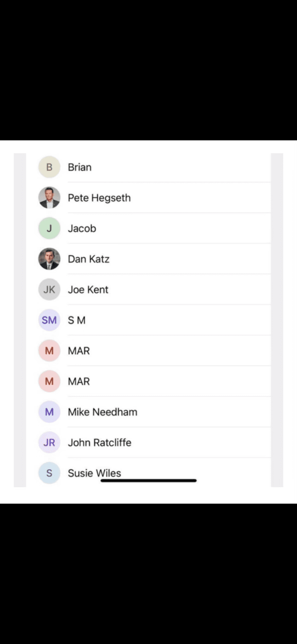Tap the photo avatar beside Dan Katz

pos(49,259)
